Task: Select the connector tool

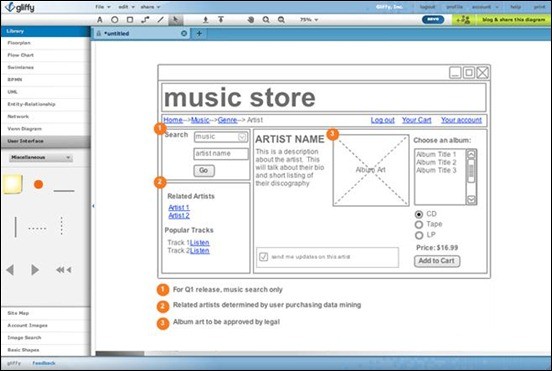Action: (x=145, y=20)
